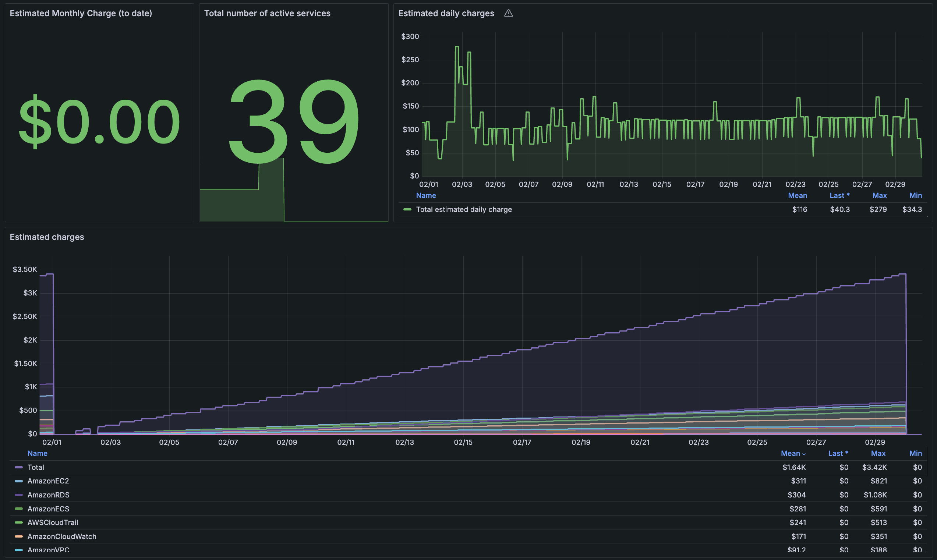This screenshot has height=560, width=937.
Task: Click the Name header in Estimated charges legend
Action: point(38,453)
